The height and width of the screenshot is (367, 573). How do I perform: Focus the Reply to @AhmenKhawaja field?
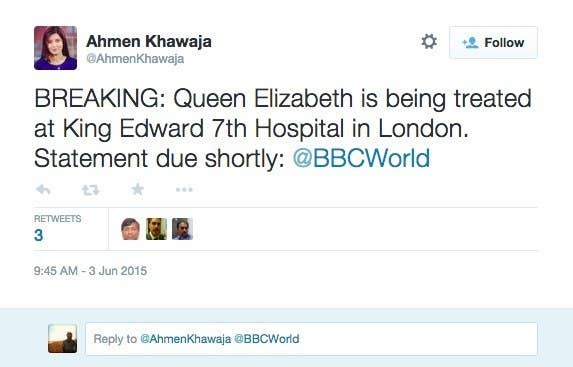[311, 339]
